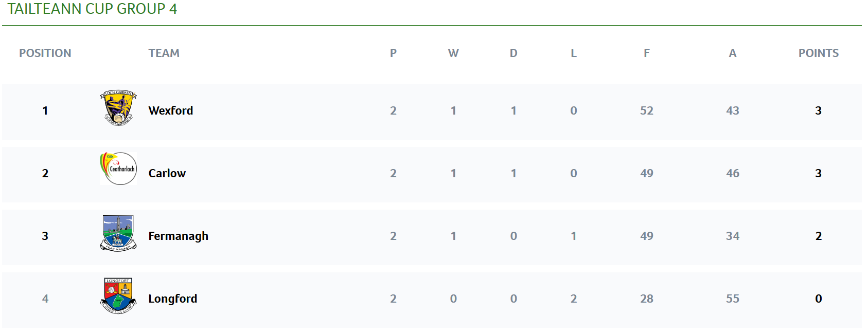Image resolution: width=868 pixels, height=335 pixels.
Task: Click the Carlow Ceatharlach crest icon
Action: [x=118, y=169]
